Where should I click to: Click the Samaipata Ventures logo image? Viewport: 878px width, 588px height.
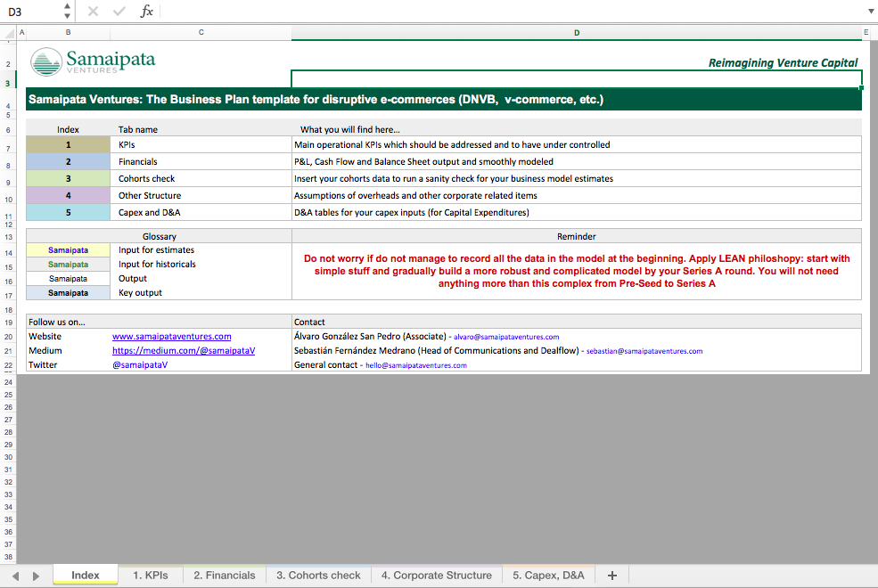pyautogui.click(x=93, y=61)
